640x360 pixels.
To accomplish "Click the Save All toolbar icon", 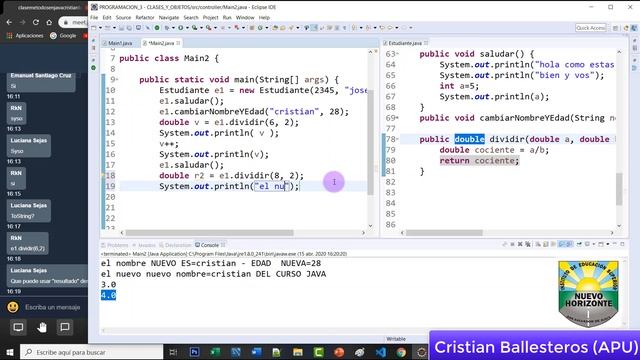I will pos(129,28).
